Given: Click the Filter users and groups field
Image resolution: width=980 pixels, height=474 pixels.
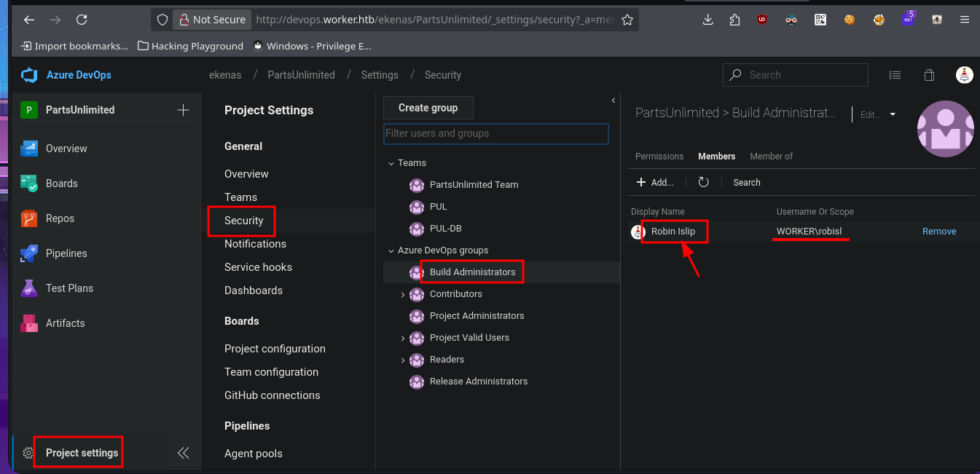Looking at the screenshot, I should pos(495,134).
